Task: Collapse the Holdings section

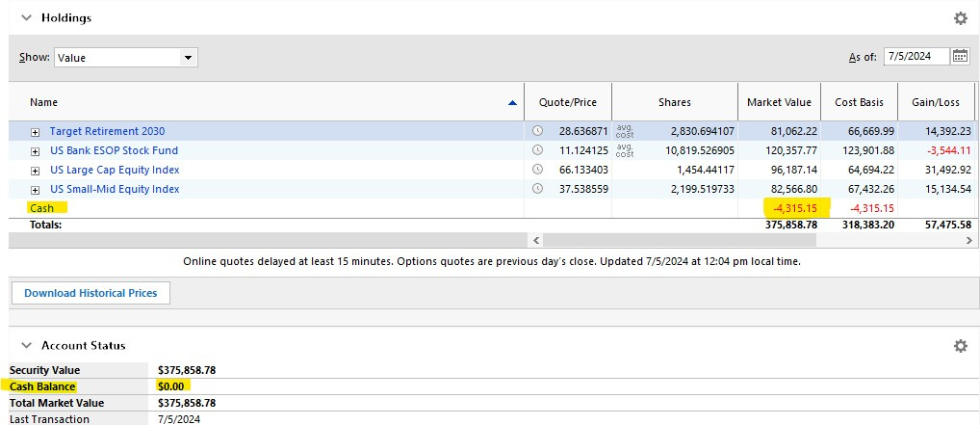Action: (25, 17)
